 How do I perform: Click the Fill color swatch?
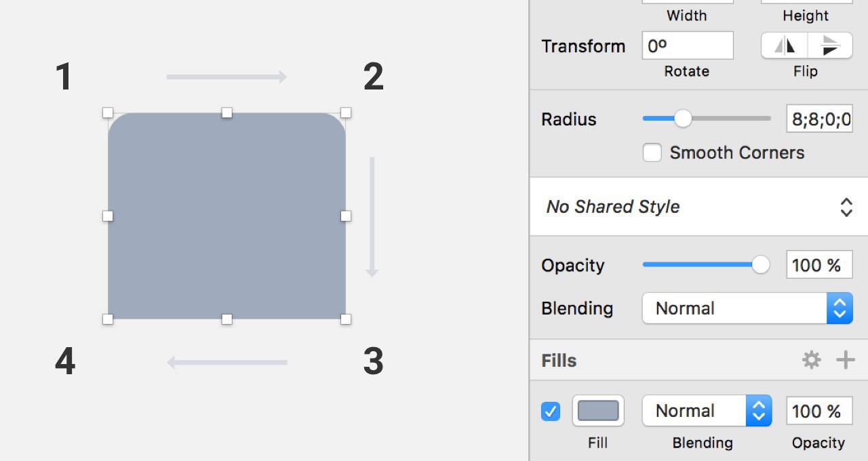[598, 411]
